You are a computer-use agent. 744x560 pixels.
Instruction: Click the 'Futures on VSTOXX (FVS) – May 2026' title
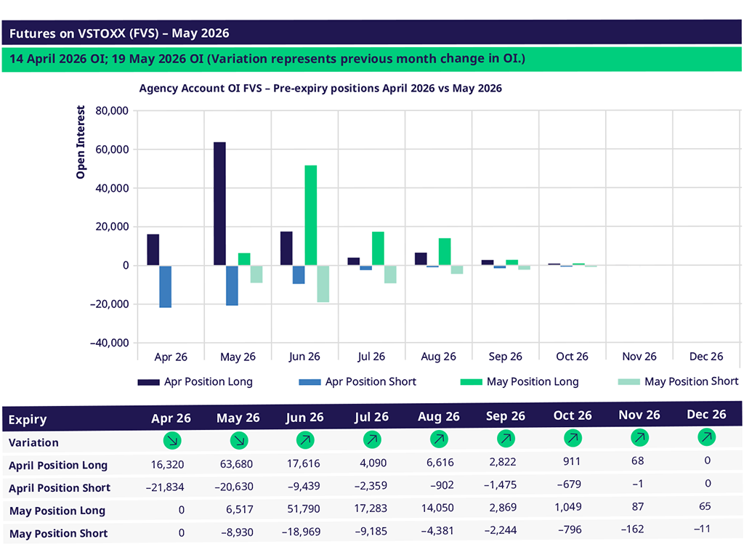pos(119,33)
